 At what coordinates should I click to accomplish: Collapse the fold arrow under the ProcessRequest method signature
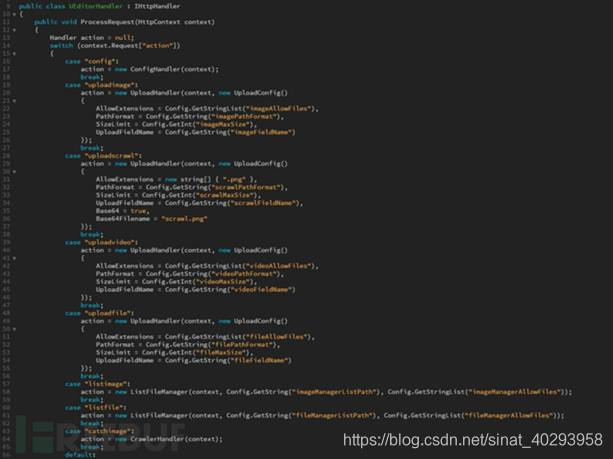point(14,30)
